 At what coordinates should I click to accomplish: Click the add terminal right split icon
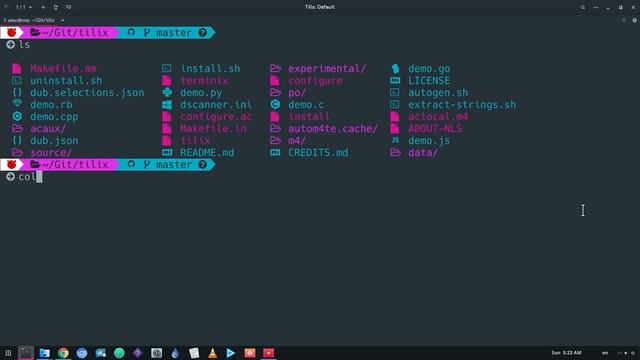(x=56, y=7)
